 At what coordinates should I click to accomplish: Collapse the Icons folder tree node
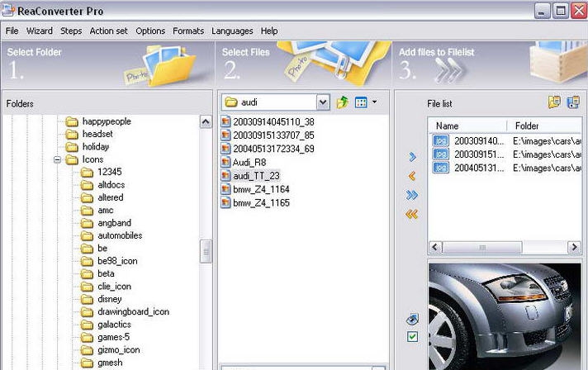point(57,159)
